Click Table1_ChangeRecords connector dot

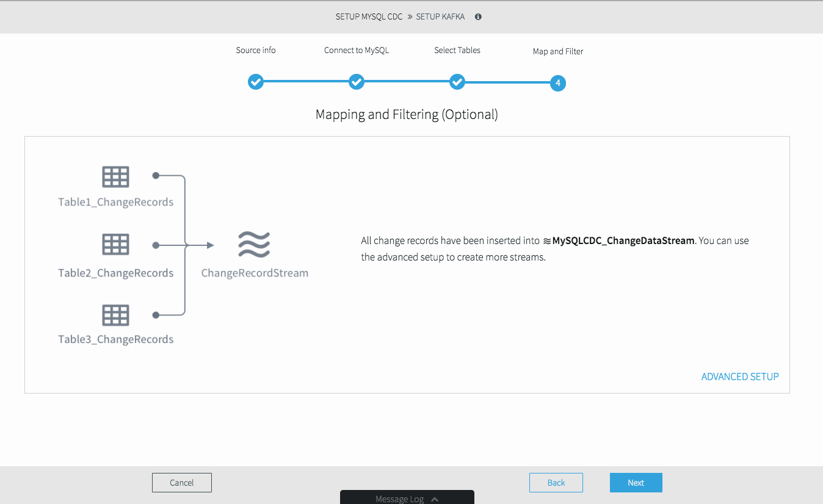156,175
